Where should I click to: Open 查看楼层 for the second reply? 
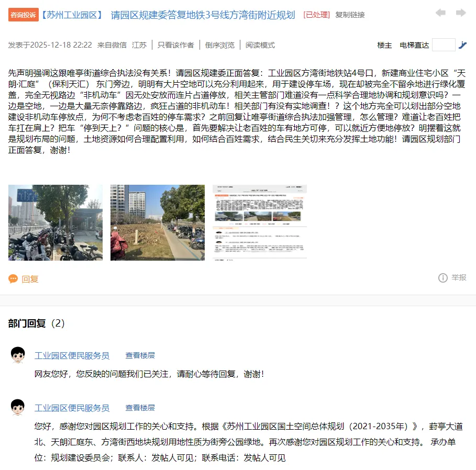[x=140, y=408]
